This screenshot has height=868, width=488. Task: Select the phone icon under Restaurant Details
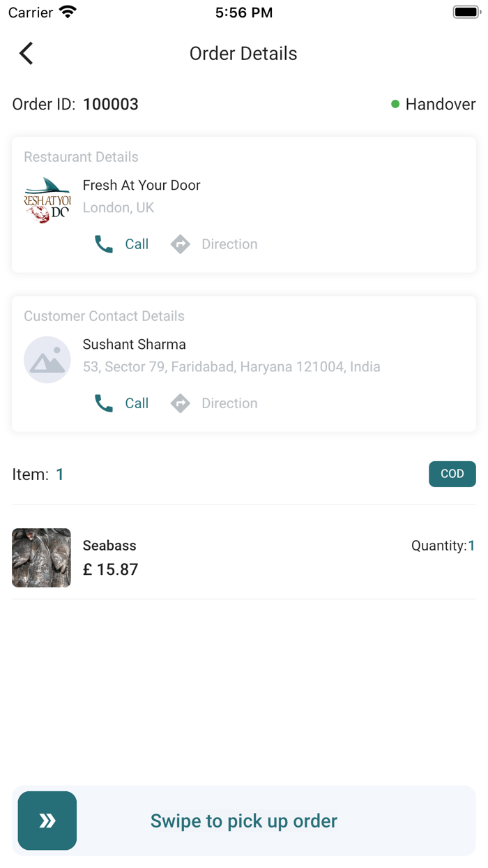(104, 244)
